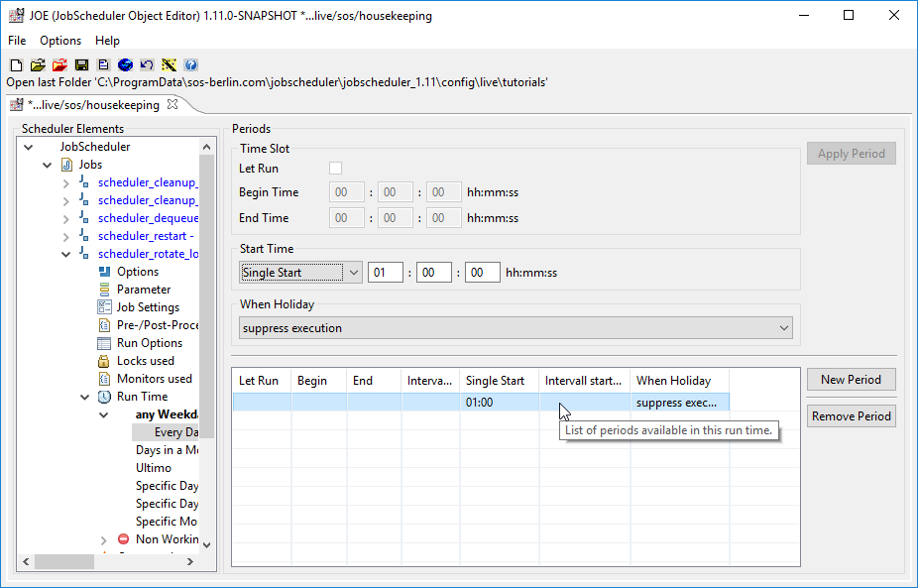
Task: Click the undo arrow toolbar icon
Action: point(147,64)
